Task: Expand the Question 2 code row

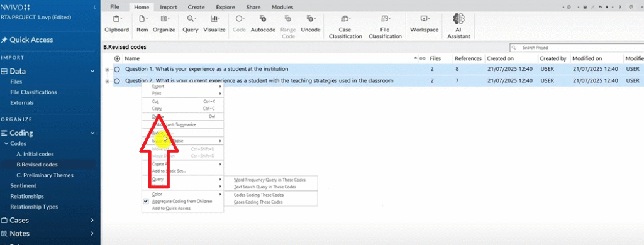Action: coord(107,81)
